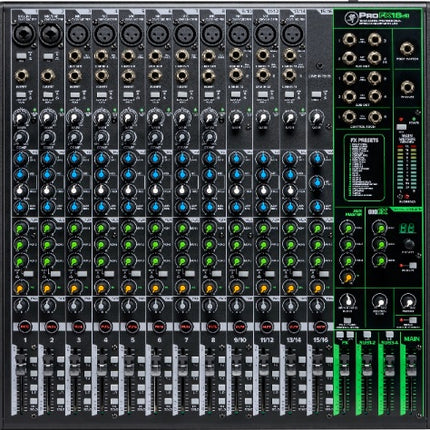Select the channel 4 line input jack
Viewport: 430px width, 430px height.
pos(101,56)
